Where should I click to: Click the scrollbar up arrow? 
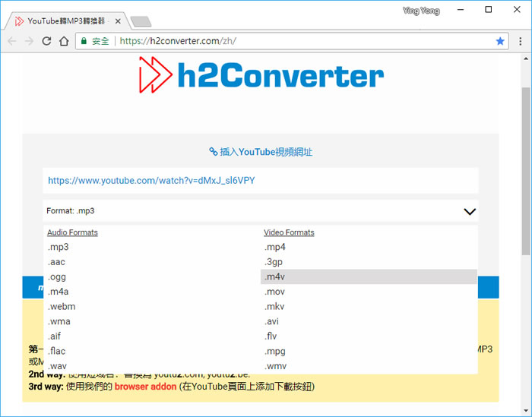[526, 58]
